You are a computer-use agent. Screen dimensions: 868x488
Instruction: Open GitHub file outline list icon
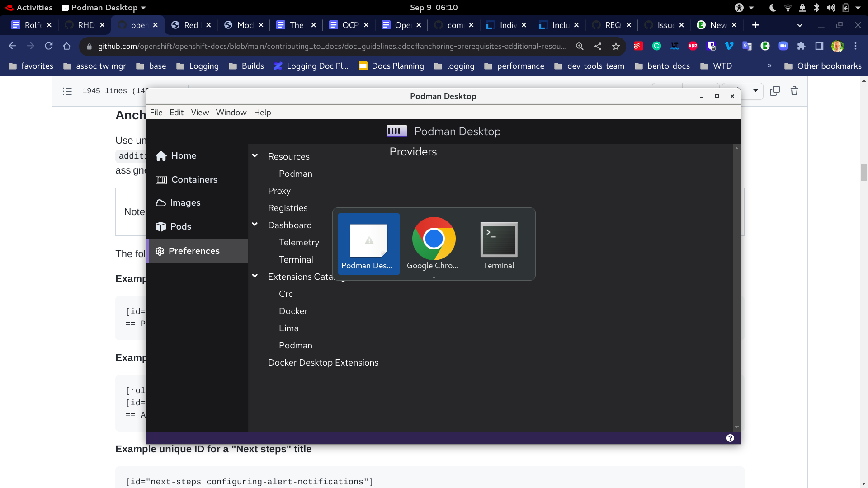(x=67, y=91)
